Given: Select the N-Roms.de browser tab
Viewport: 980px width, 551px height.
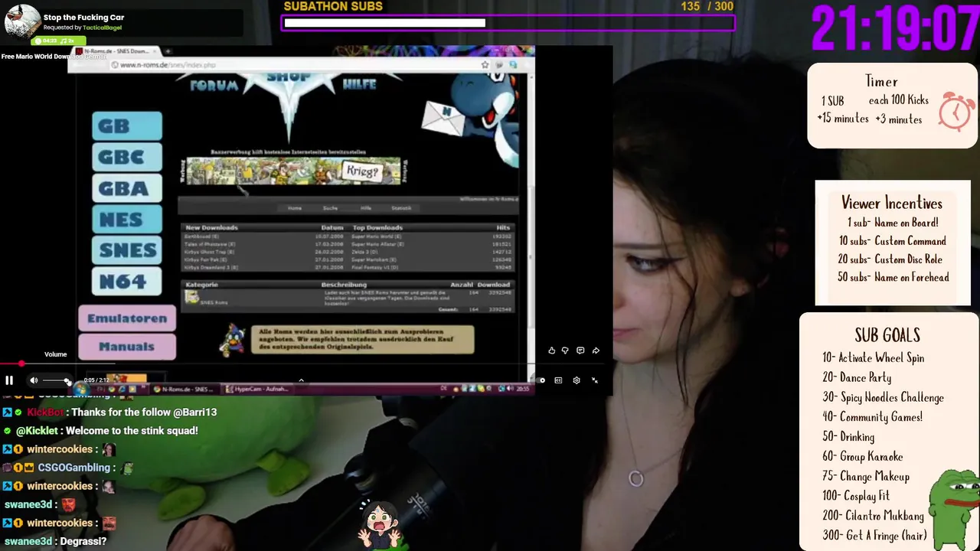Looking at the screenshot, I should (117, 51).
